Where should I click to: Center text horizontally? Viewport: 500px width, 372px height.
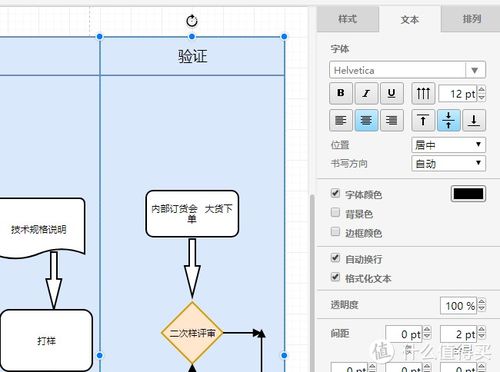pos(366,120)
